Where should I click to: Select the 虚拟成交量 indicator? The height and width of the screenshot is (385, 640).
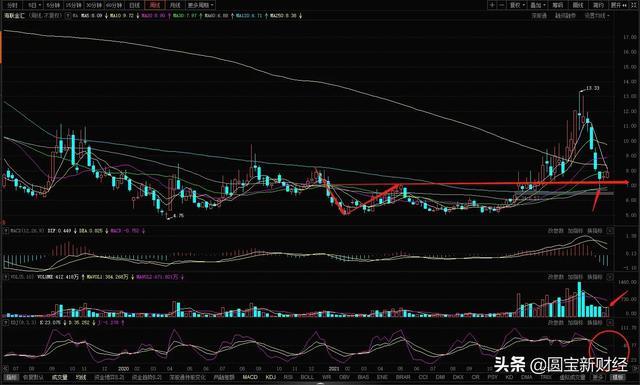point(573,377)
